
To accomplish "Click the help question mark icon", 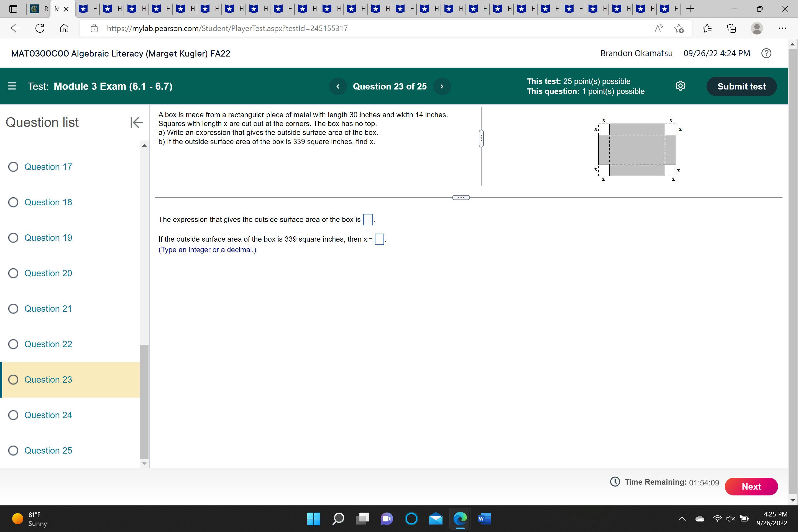I will (766, 53).
